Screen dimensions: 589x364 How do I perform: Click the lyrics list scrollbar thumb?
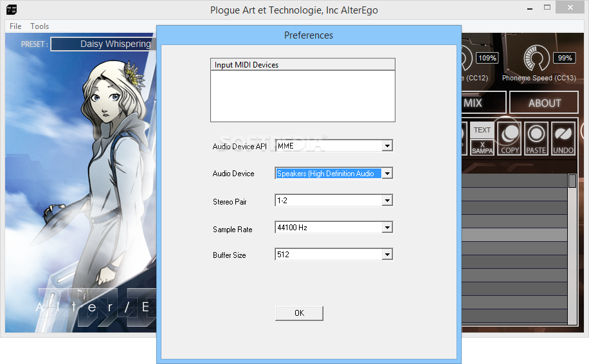point(572,181)
